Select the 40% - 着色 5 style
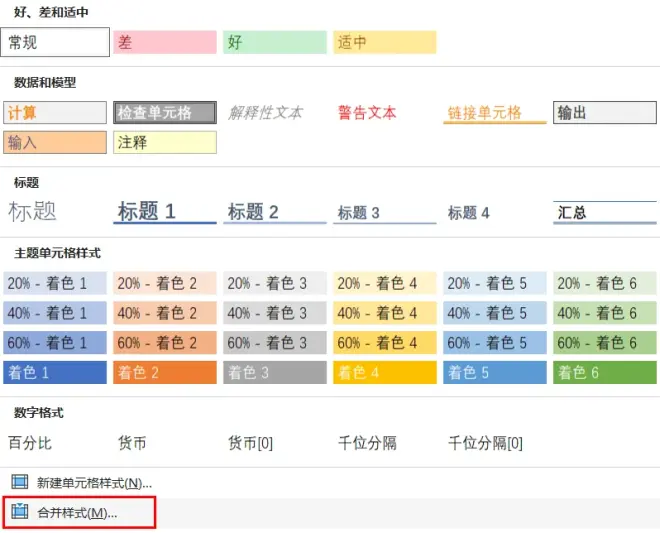The height and width of the screenshot is (533, 660). pos(495,313)
